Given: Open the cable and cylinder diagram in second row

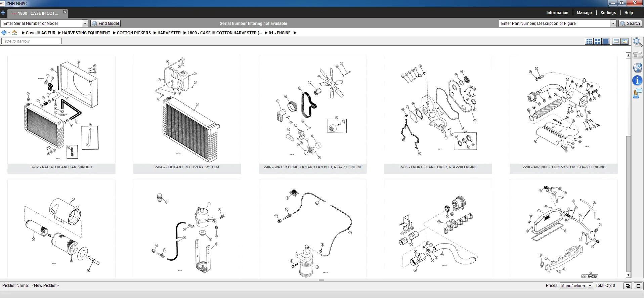Looking at the screenshot, I should click(312, 228).
